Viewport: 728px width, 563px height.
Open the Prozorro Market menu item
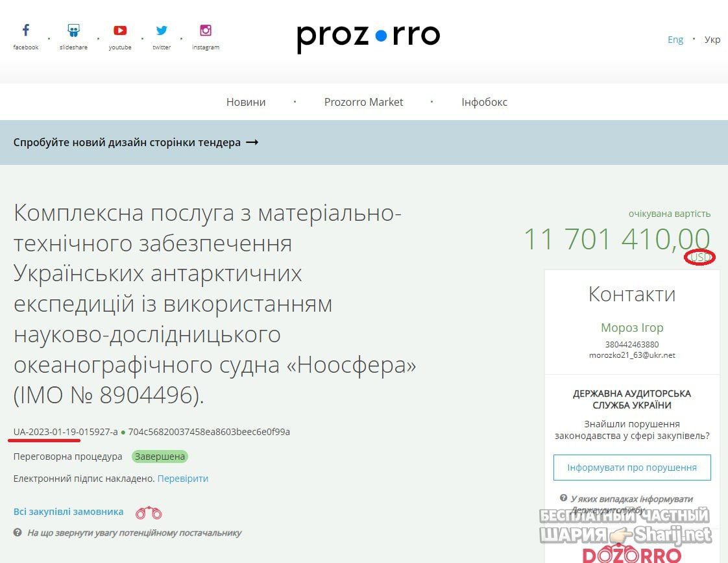[x=363, y=102]
